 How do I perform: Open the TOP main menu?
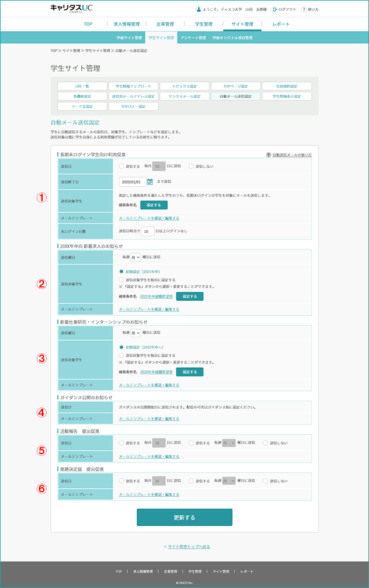click(88, 24)
